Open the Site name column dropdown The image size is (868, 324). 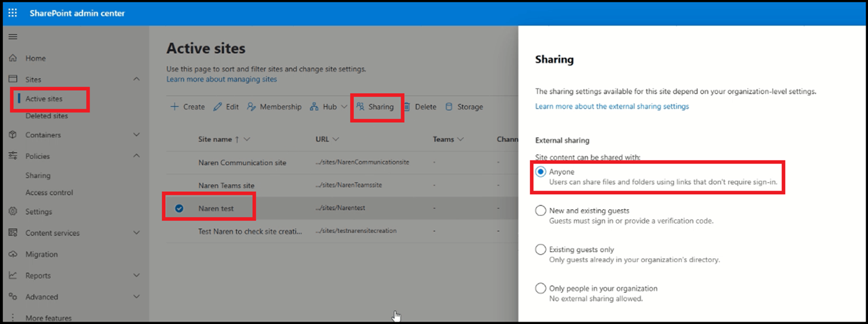click(247, 139)
